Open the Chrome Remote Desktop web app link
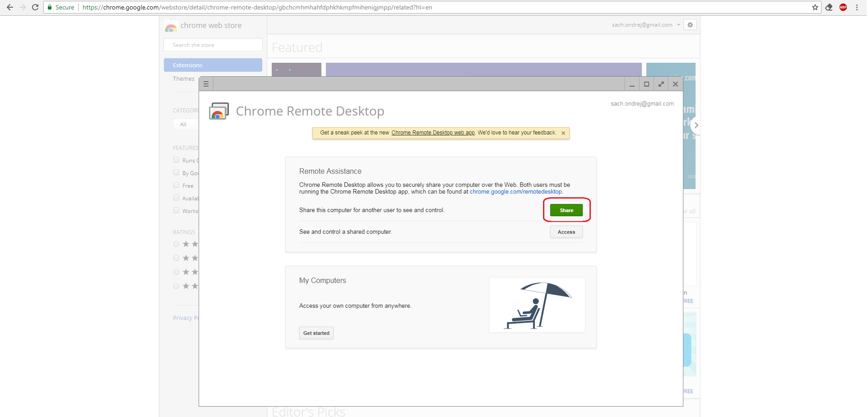The width and height of the screenshot is (868, 417). tap(433, 132)
